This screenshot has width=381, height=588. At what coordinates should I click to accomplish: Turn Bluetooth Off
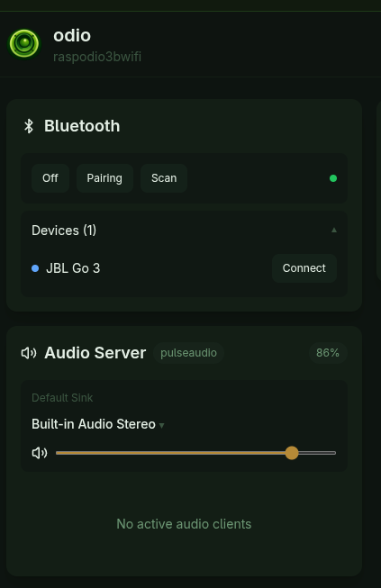click(50, 178)
